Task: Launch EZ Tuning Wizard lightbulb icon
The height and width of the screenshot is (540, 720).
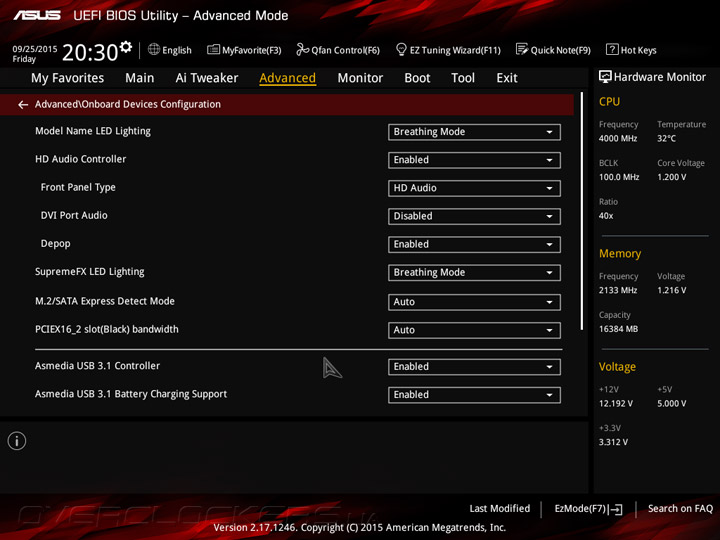Action: coord(401,49)
